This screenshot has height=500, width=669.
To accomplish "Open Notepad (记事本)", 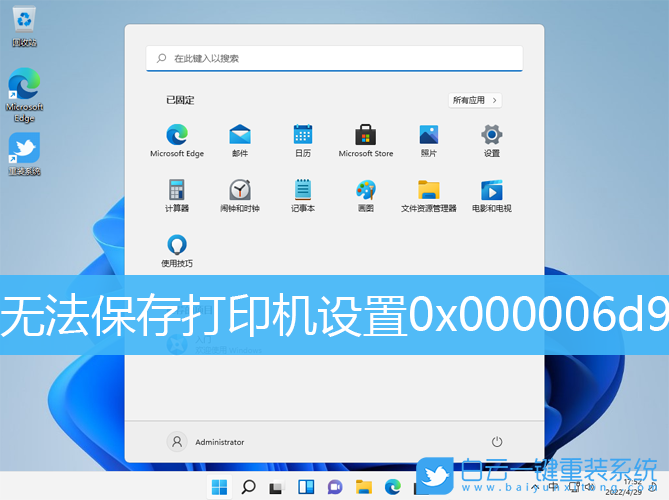I will coord(303,196).
